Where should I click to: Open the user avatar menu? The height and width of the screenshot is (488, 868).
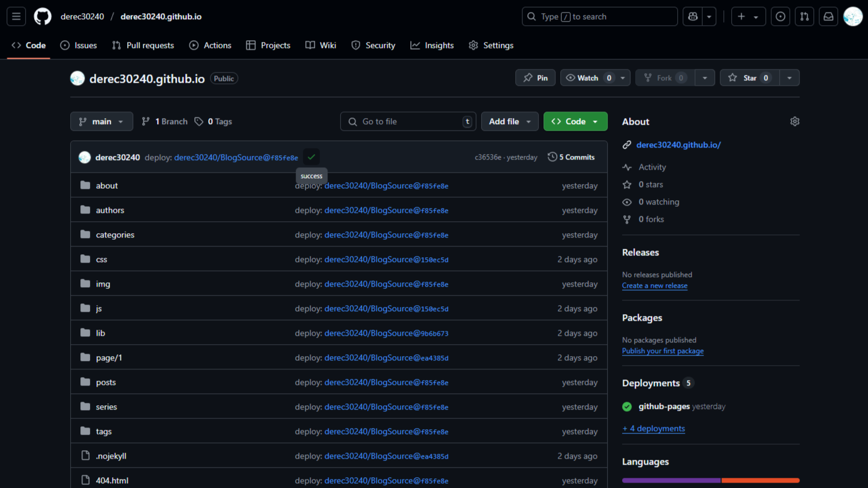(x=852, y=17)
